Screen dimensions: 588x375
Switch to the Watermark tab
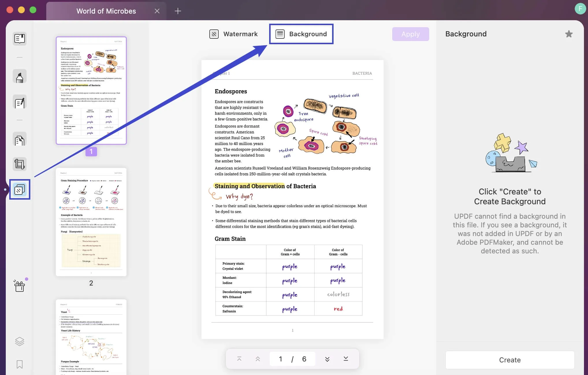(x=234, y=34)
